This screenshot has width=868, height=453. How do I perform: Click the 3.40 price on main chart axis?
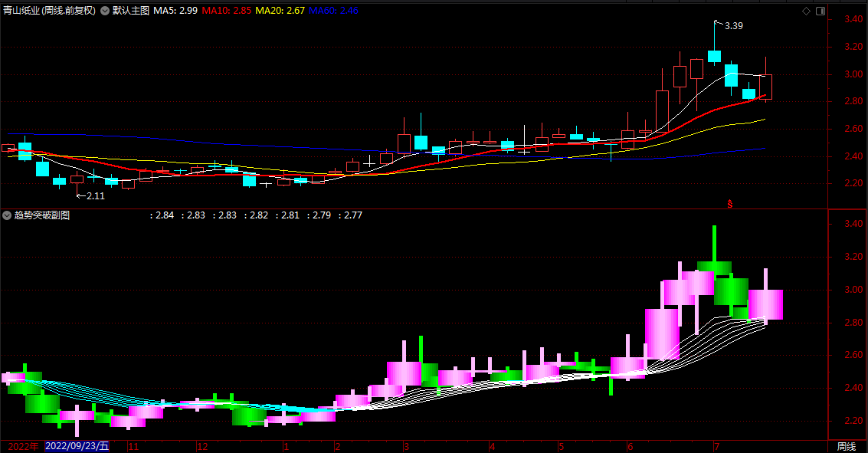[x=853, y=19]
